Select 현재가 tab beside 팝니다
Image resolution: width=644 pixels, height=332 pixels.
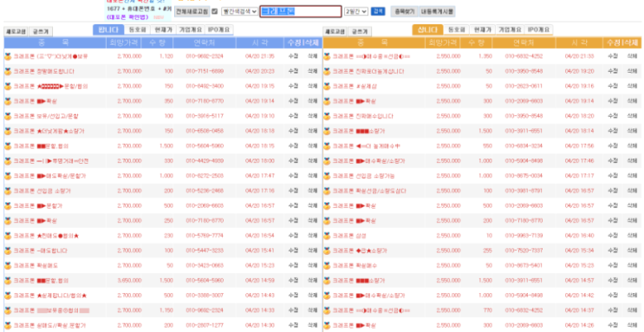tap(163, 30)
